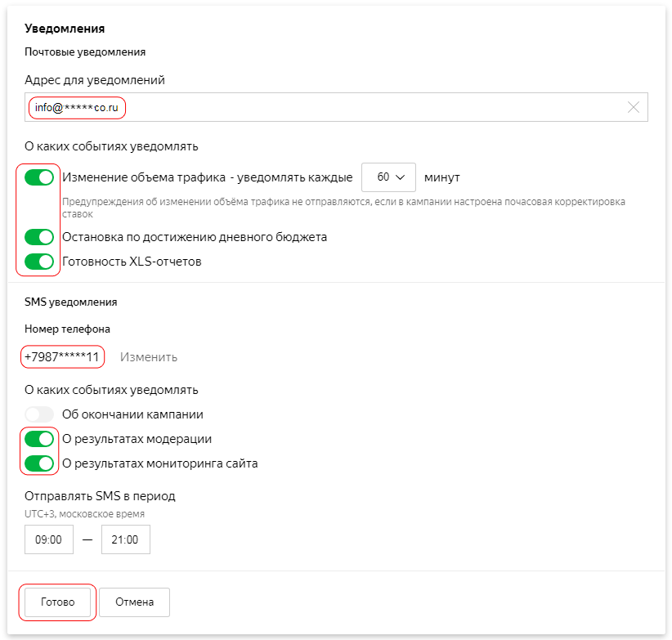Turn off the traffic volume change toggle switch
This screenshot has height=640, width=672.
pyautogui.click(x=39, y=177)
